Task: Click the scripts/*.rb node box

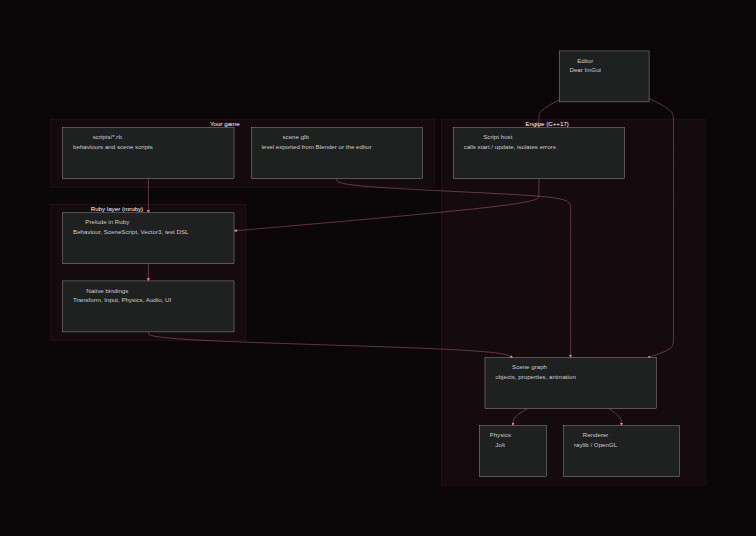Action: [148, 153]
